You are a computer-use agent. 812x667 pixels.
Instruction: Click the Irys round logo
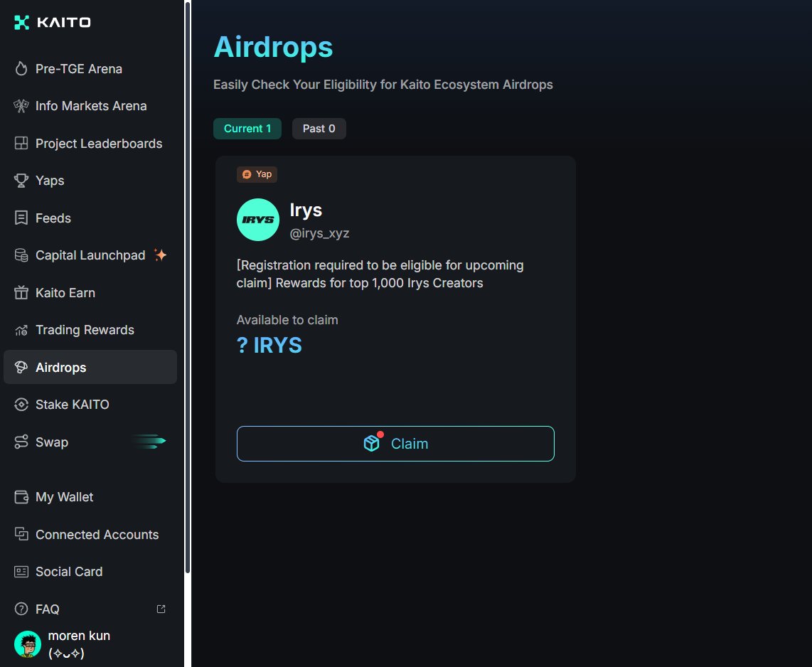(x=258, y=220)
